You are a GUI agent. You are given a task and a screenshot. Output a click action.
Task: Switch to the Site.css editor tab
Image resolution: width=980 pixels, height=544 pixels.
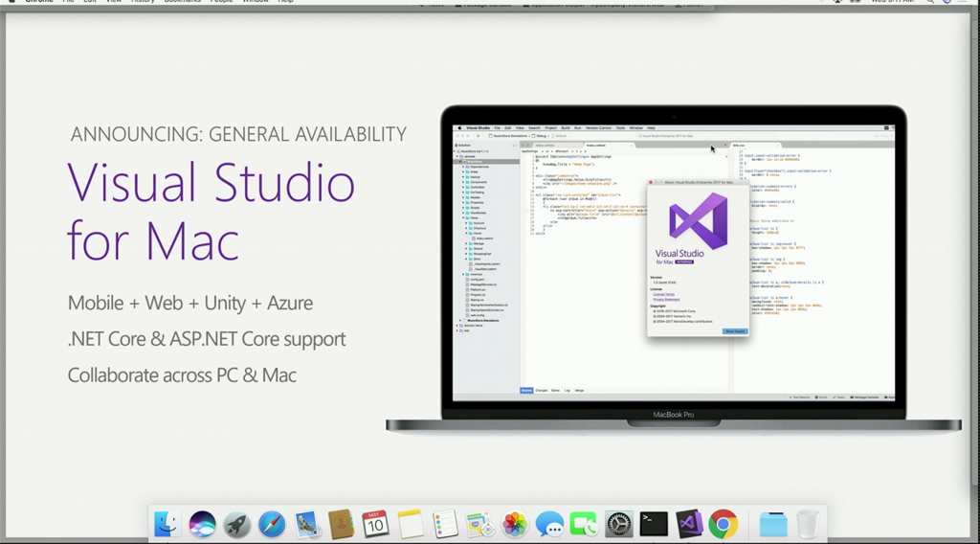point(739,146)
